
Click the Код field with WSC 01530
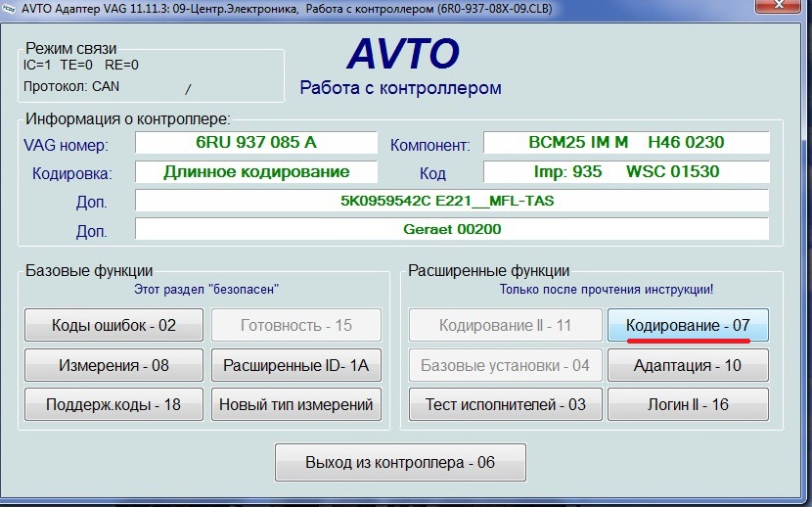(626, 172)
